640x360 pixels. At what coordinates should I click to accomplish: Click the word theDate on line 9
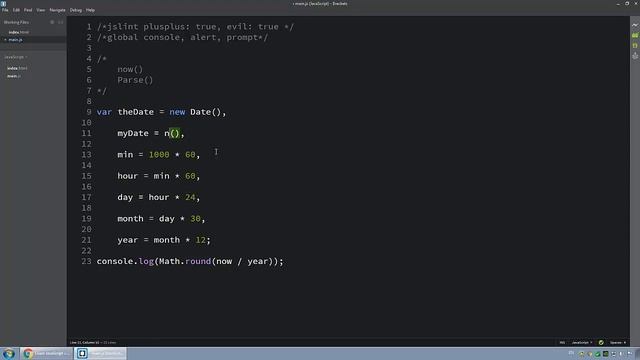(x=136, y=112)
